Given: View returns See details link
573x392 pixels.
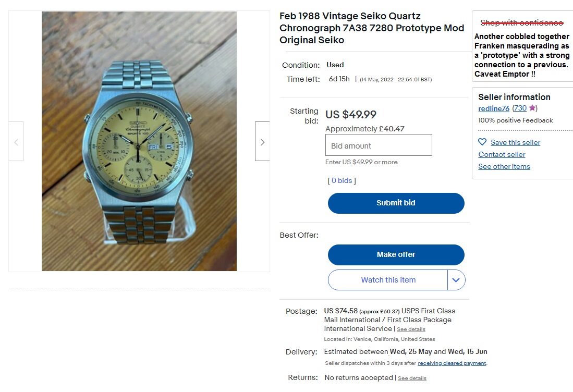Looking at the screenshot, I should [412, 378].
